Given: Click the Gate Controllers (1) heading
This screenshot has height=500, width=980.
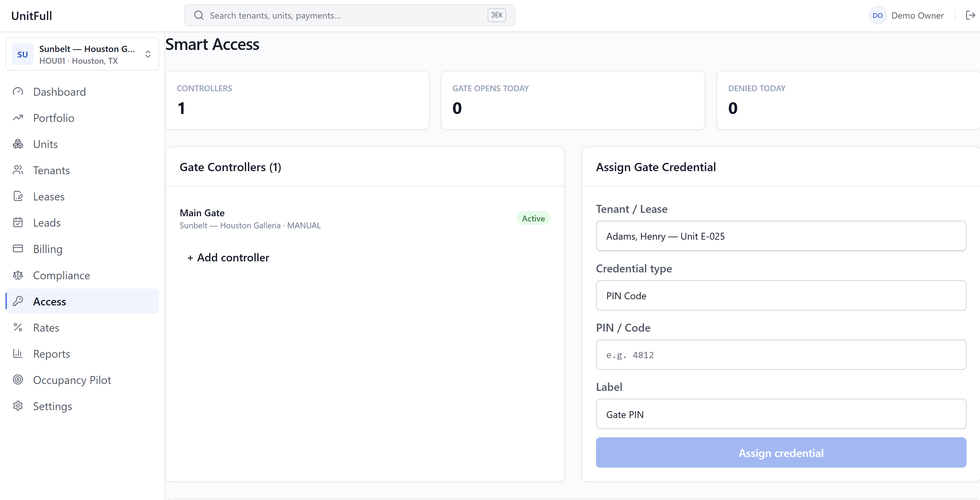Looking at the screenshot, I should coord(230,167).
